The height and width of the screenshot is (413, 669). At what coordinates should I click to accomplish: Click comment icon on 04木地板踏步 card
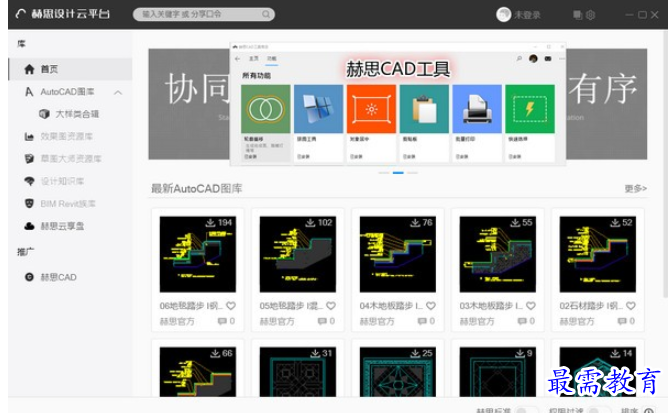(x=422, y=321)
